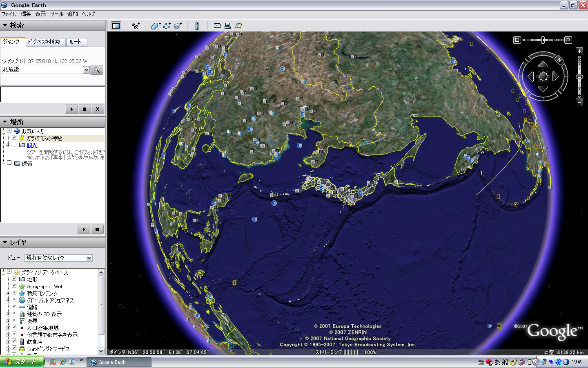This screenshot has height=368, width=588.
Task: Collapse the 検索 search panel
Action: (x=5, y=25)
